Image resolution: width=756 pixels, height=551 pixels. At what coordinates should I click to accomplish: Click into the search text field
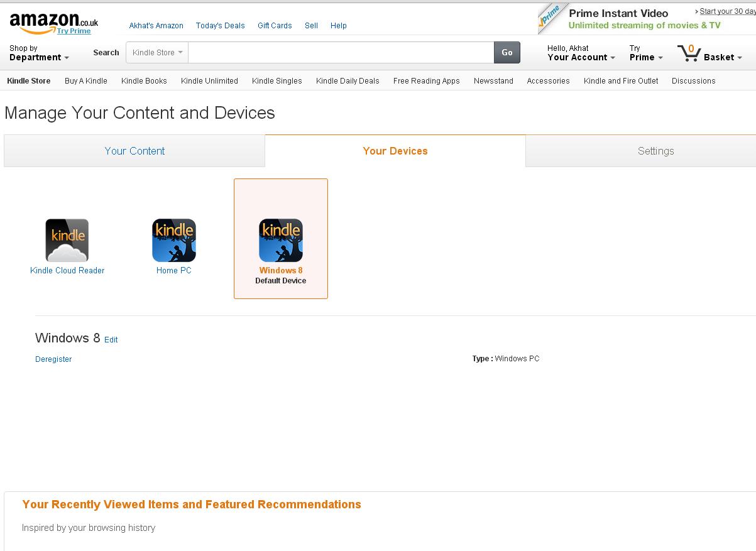pos(341,53)
